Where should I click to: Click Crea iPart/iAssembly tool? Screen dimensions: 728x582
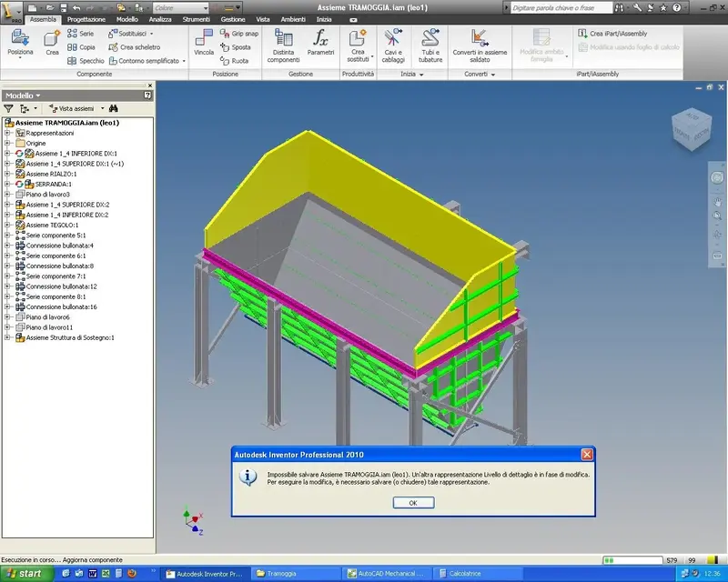[x=612, y=34]
